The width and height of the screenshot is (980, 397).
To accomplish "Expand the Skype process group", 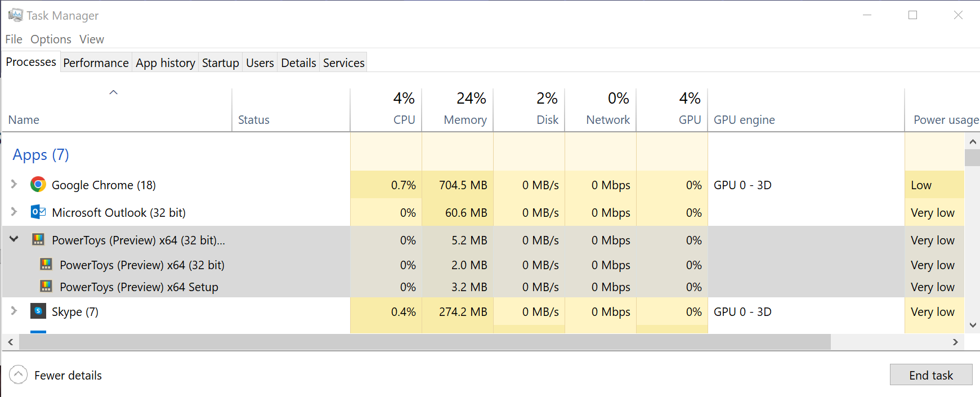I will tap(14, 311).
